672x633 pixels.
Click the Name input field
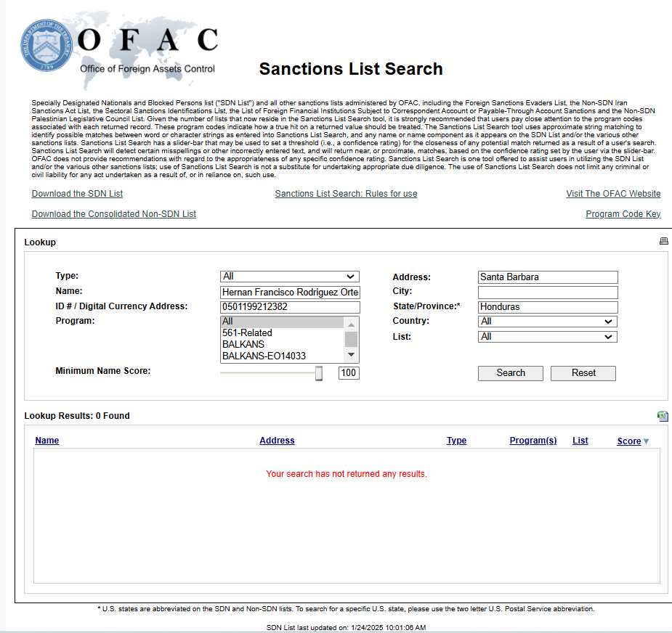point(289,292)
